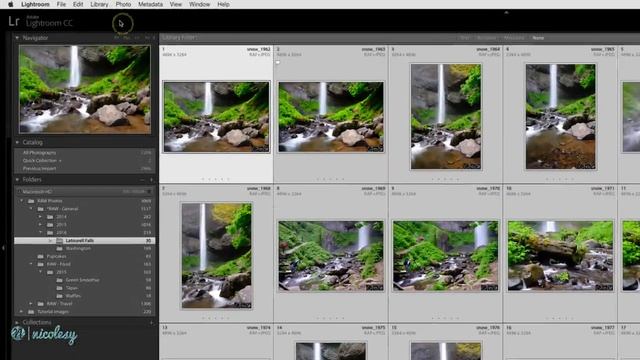The width and height of the screenshot is (640, 360).
Task: Click rating dots under grid photo 1
Action: pos(216,179)
